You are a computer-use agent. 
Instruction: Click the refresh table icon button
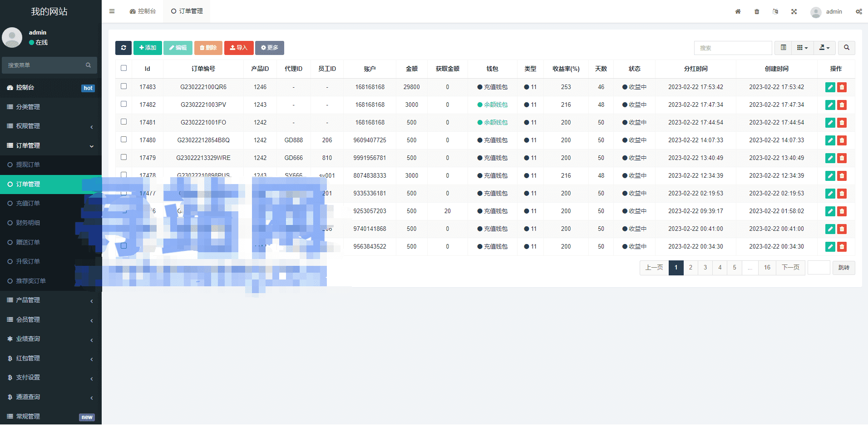point(123,48)
